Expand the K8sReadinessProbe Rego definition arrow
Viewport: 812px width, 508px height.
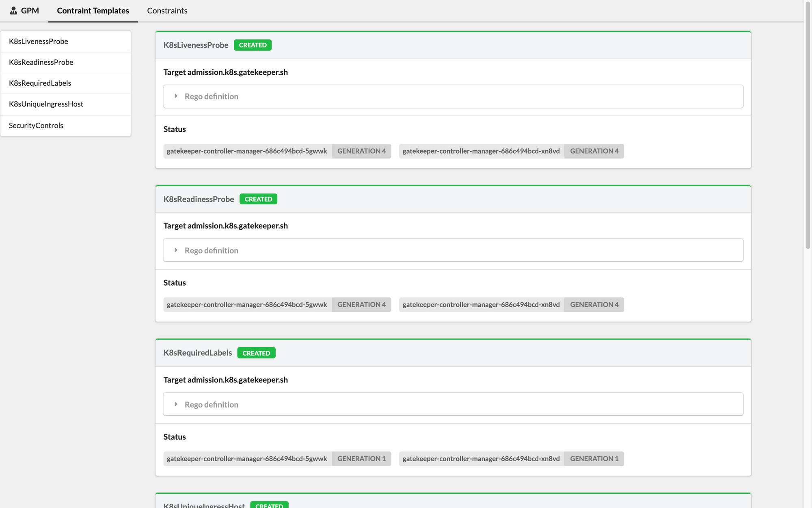point(176,250)
